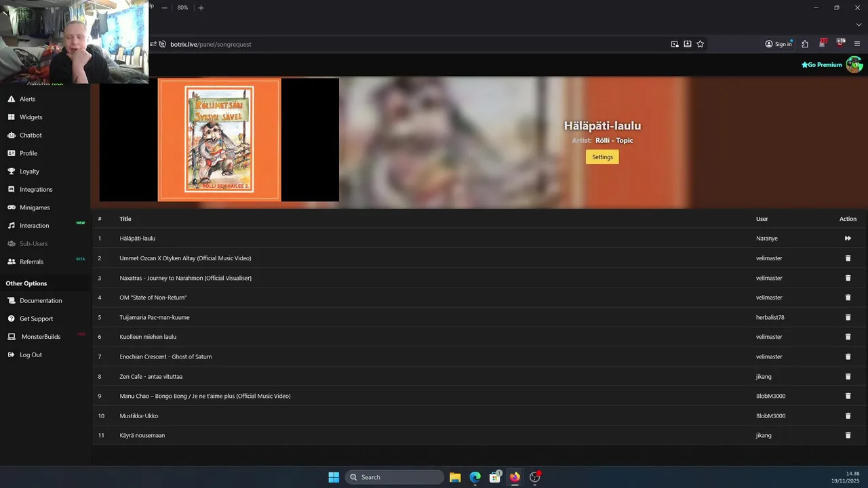
Task: Remove Zen Cafe antaa vituttaa request
Action: coord(848,376)
